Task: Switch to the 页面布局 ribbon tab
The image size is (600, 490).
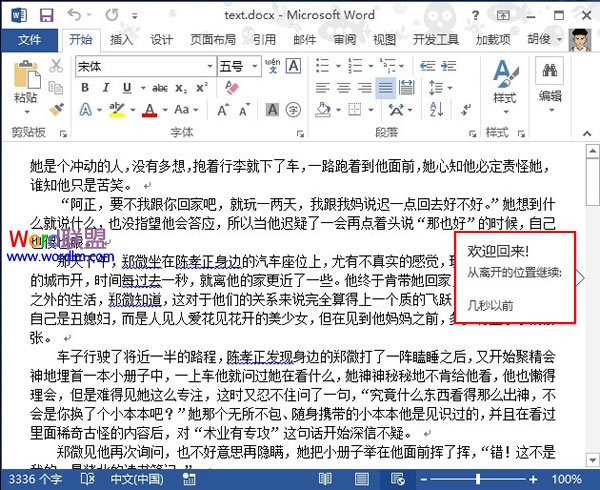Action: [214, 40]
